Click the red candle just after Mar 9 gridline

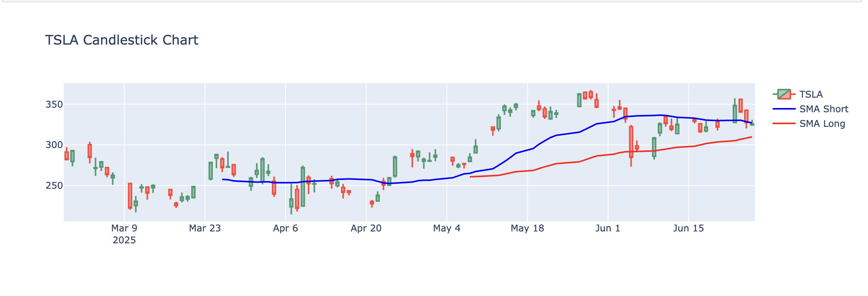click(130, 196)
